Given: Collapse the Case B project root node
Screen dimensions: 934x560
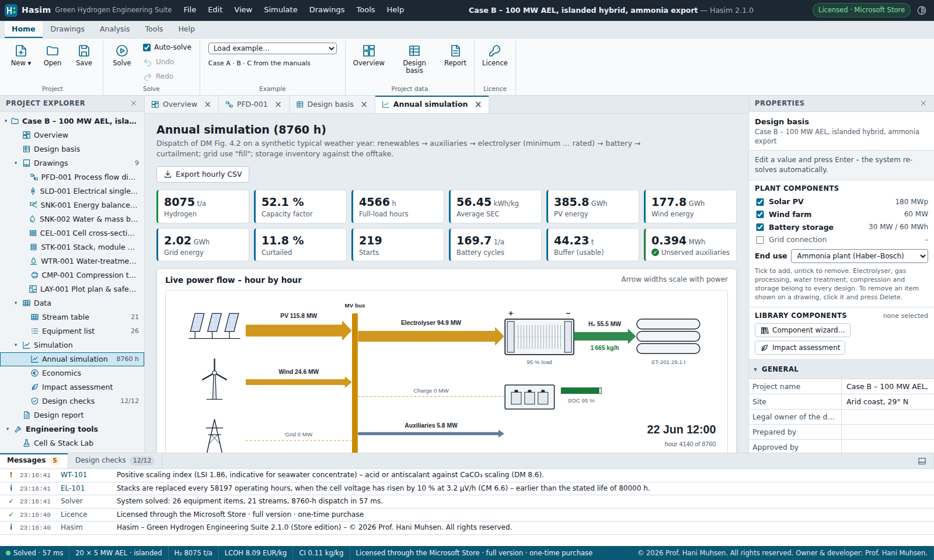Looking at the screenshot, I should 6,121.
